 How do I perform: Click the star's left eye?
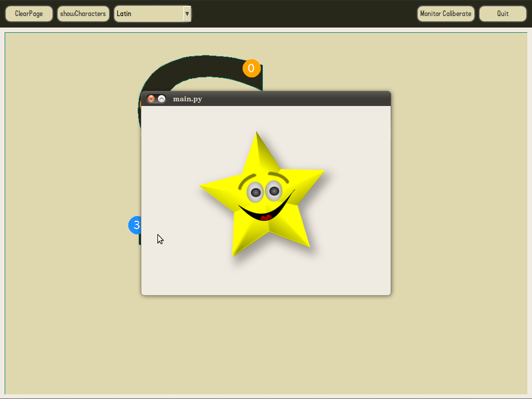tap(255, 193)
